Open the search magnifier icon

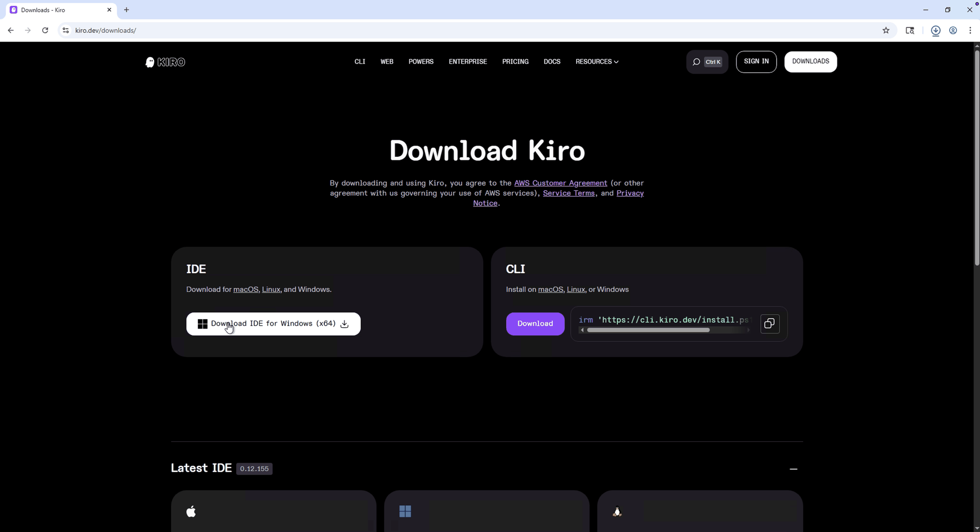tap(696, 62)
